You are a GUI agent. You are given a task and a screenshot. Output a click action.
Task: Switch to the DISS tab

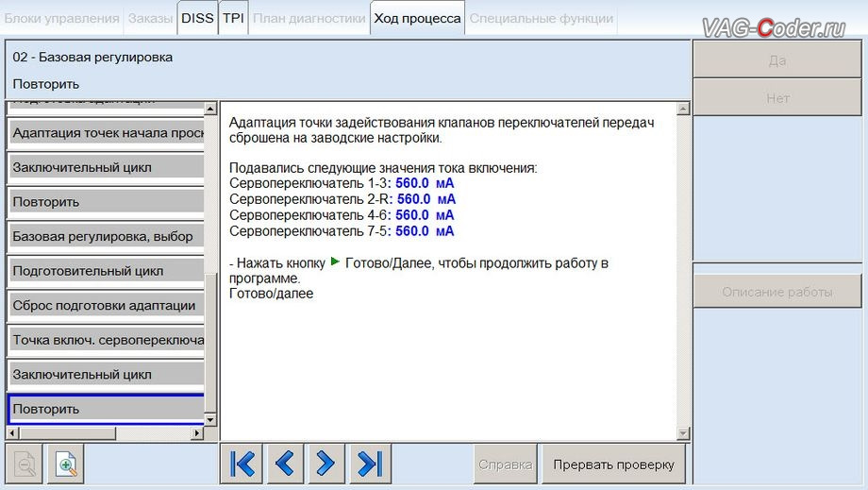pos(197,18)
